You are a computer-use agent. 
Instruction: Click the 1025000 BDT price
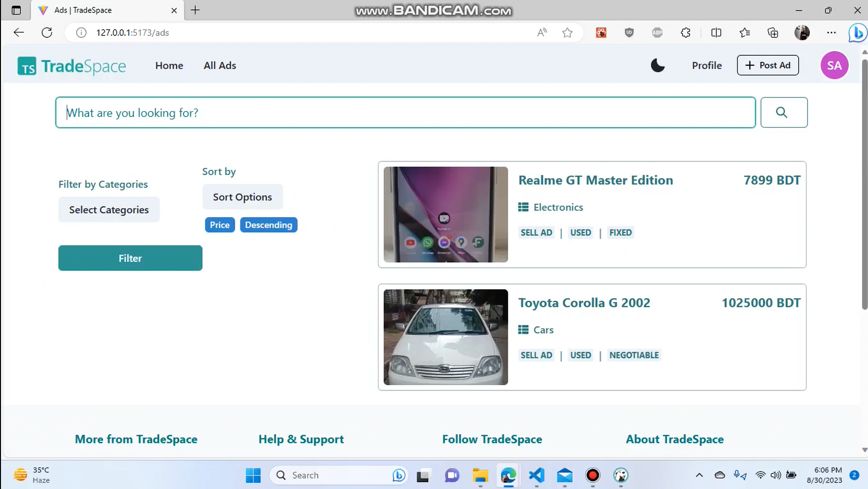761,303
